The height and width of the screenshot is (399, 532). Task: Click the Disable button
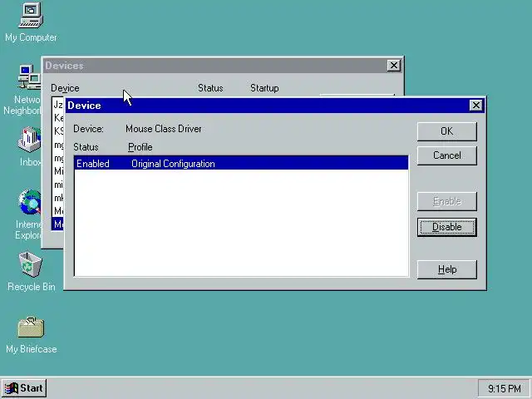[x=447, y=227]
